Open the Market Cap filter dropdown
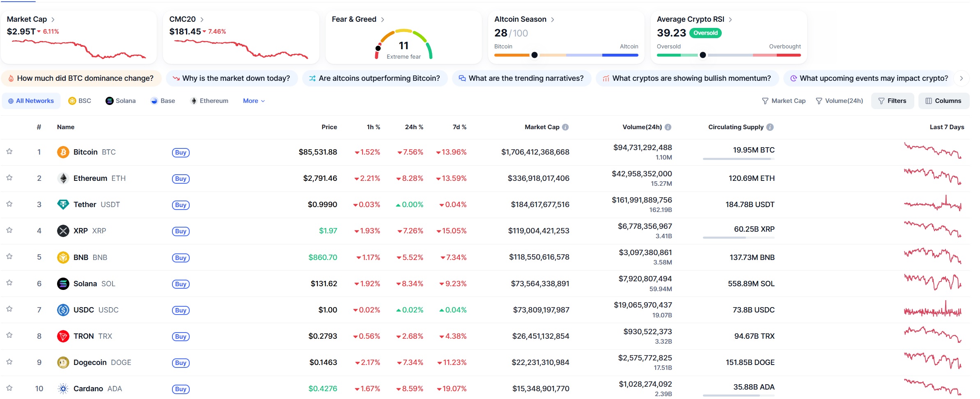Screen dimensions: 980x399 tap(784, 101)
